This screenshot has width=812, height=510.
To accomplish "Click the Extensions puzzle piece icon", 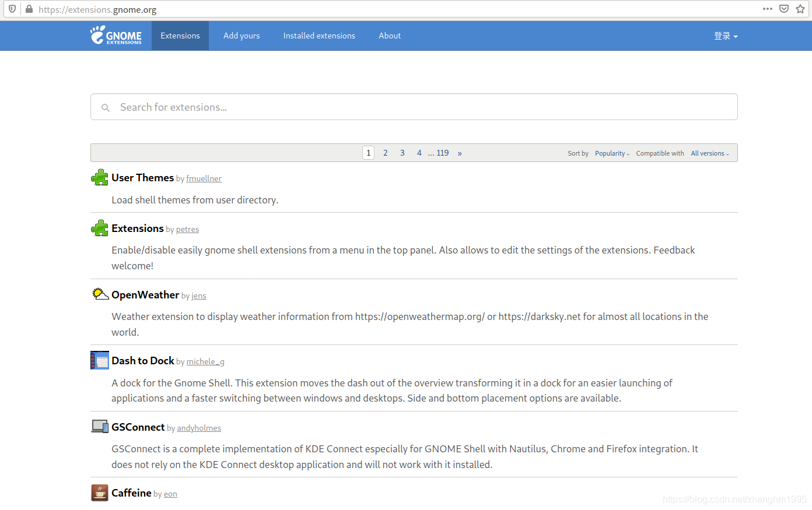I will [100, 228].
